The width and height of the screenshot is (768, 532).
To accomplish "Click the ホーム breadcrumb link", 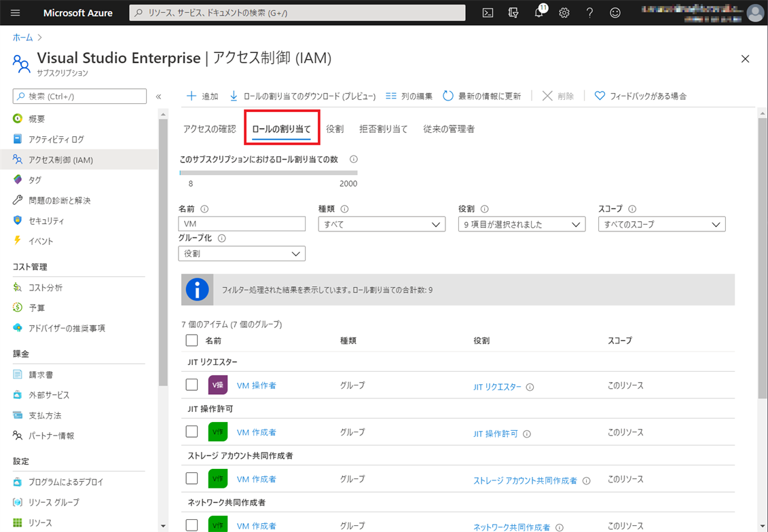I will pos(22,37).
